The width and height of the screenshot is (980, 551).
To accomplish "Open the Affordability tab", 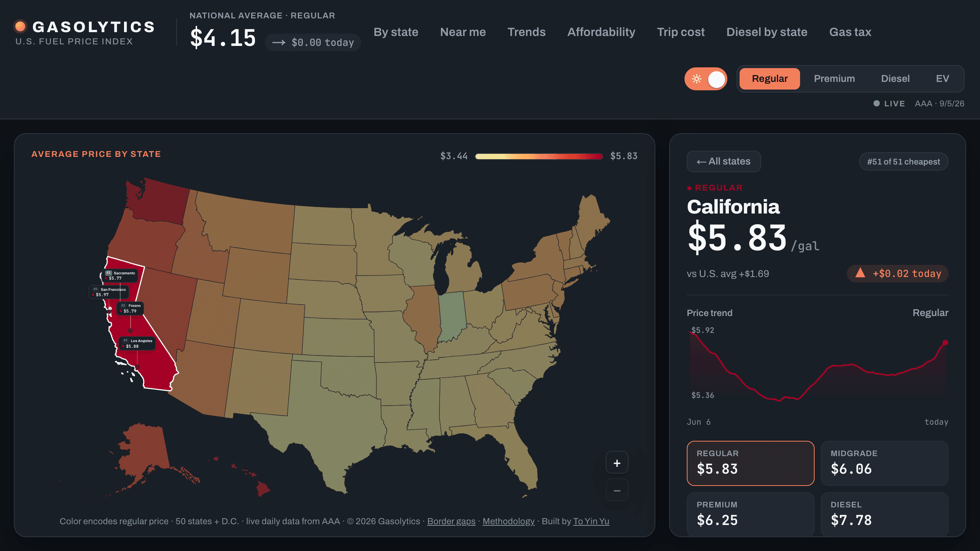I will 601,32.
